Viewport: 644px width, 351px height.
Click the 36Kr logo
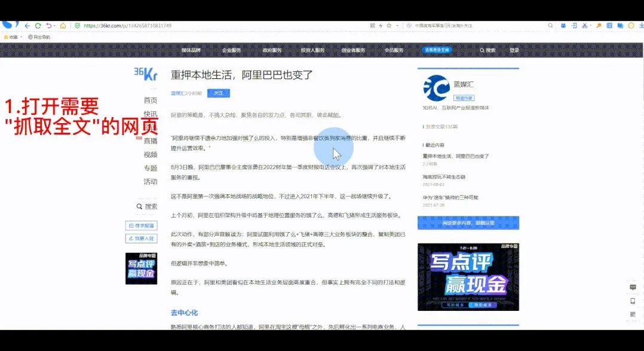pos(145,74)
